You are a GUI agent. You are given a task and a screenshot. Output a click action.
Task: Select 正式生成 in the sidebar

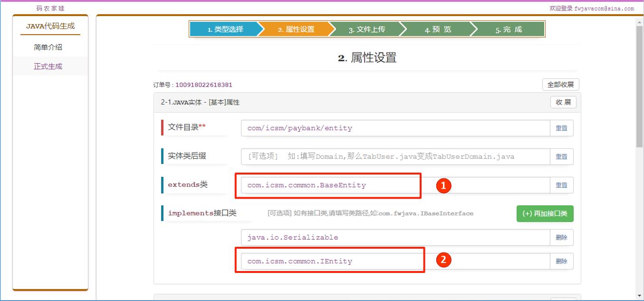pyautogui.click(x=48, y=66)
